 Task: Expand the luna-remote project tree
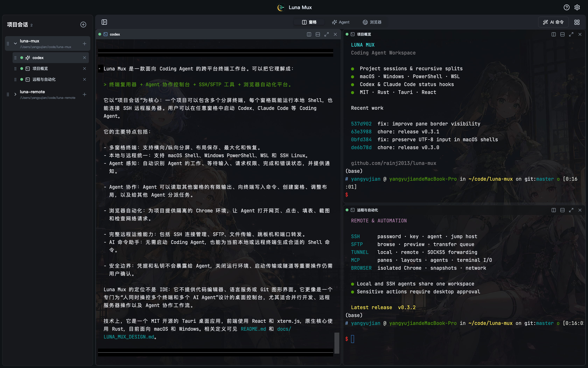[15, 94]
